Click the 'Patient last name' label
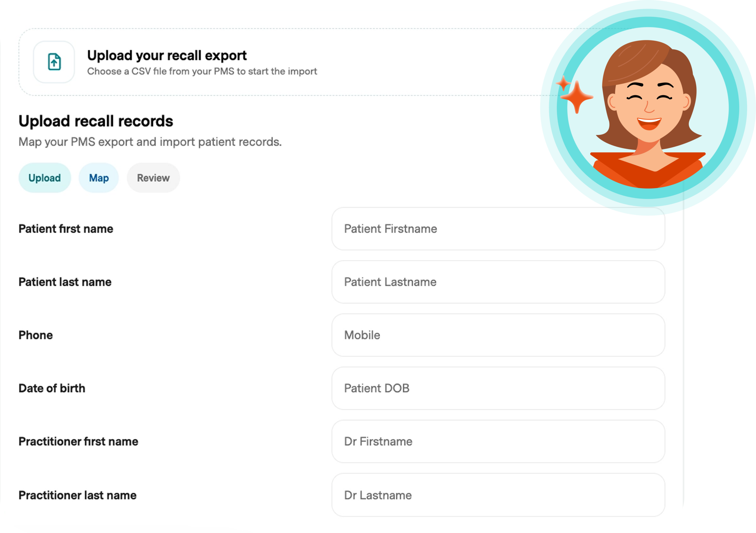This screenshot has width=756, height=533. point(65,282)
